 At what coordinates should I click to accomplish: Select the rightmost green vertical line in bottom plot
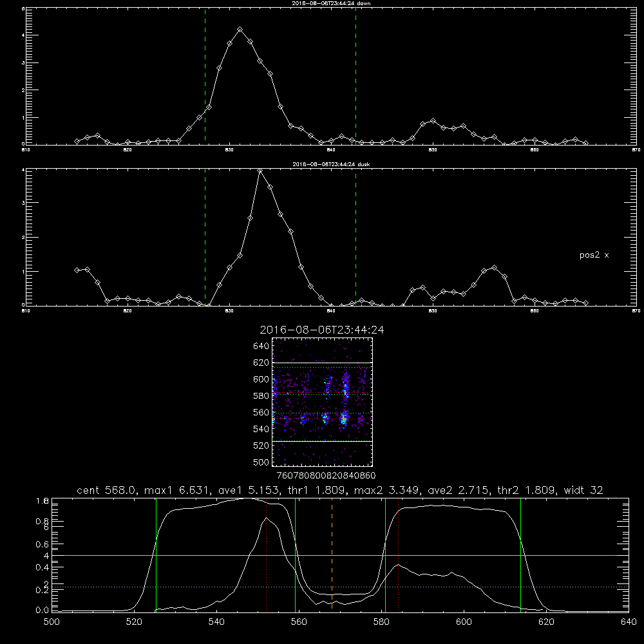coord(520,554)
